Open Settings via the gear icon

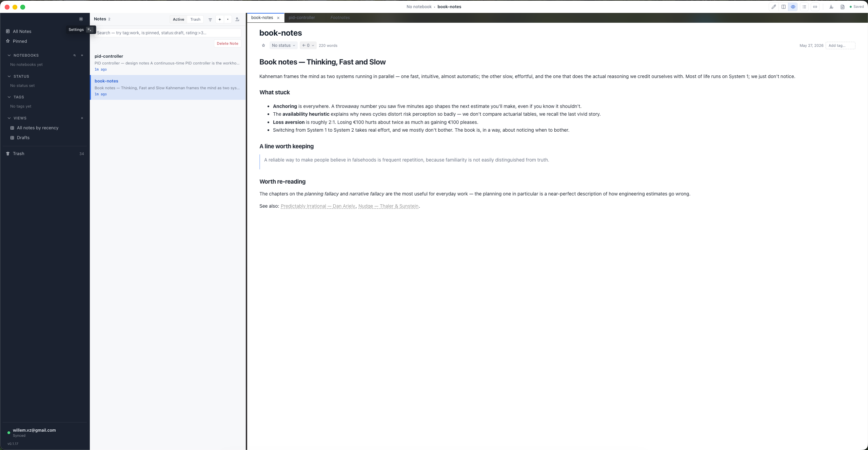pos(81,19)
